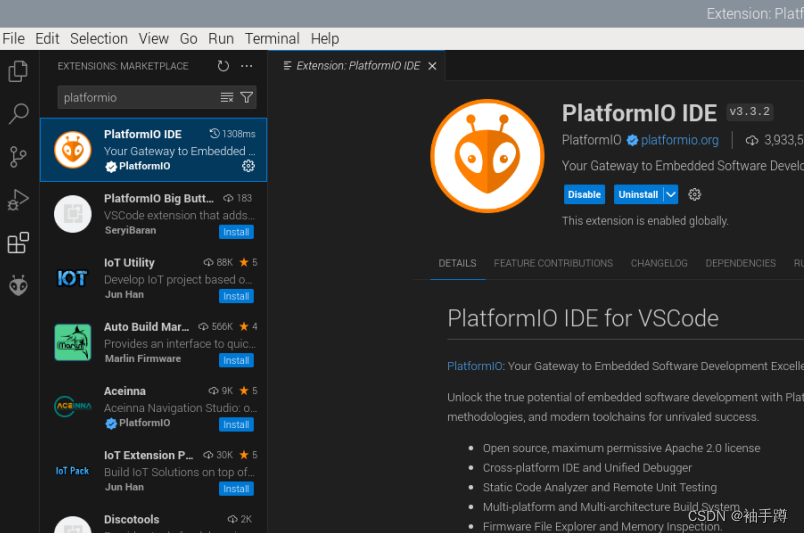Screen dimensions: 804x533
Task: Open the Go menu
Action: pos(188,38)
